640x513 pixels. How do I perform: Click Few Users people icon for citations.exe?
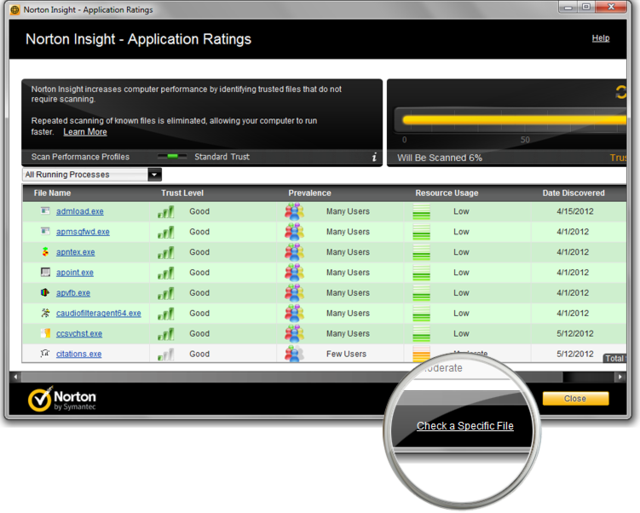point(294,353)
